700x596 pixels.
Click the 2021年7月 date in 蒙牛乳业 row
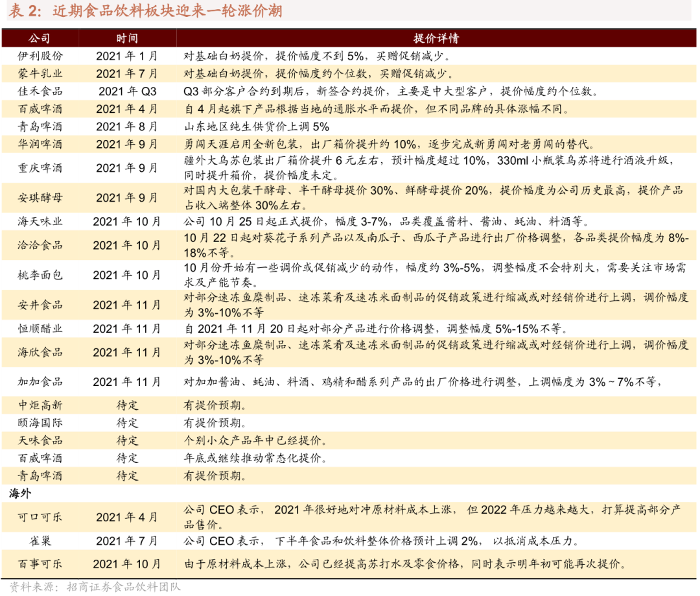point(127,74)
